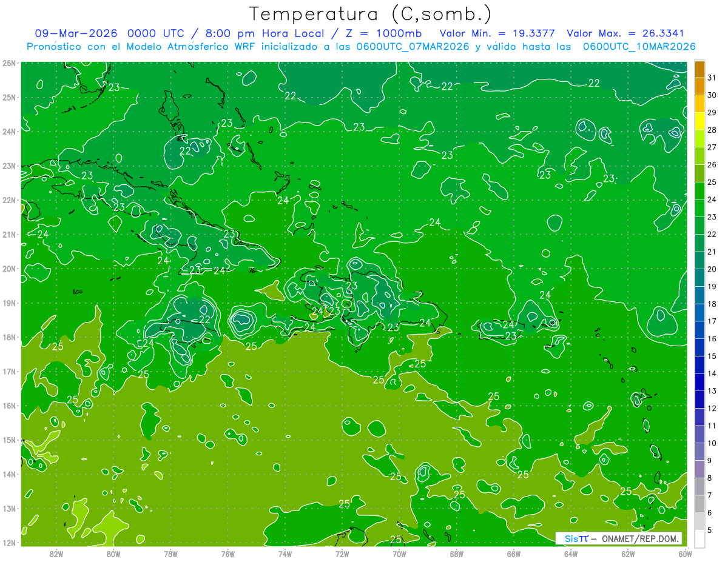728x562 pixels.
Task: Click the '17N' latitude label
Action: 9,371
